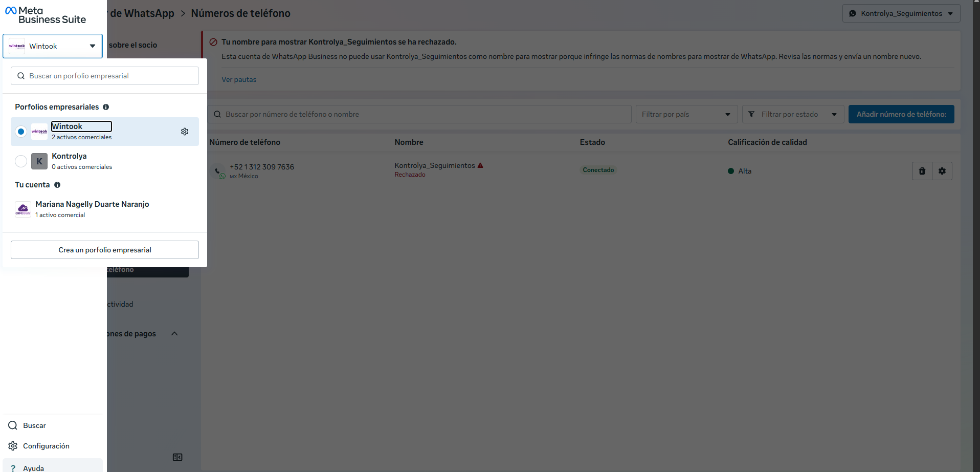Click the info icon beside Tu cuenta
The width and height of the screenshot is (980, 472).
57,185
